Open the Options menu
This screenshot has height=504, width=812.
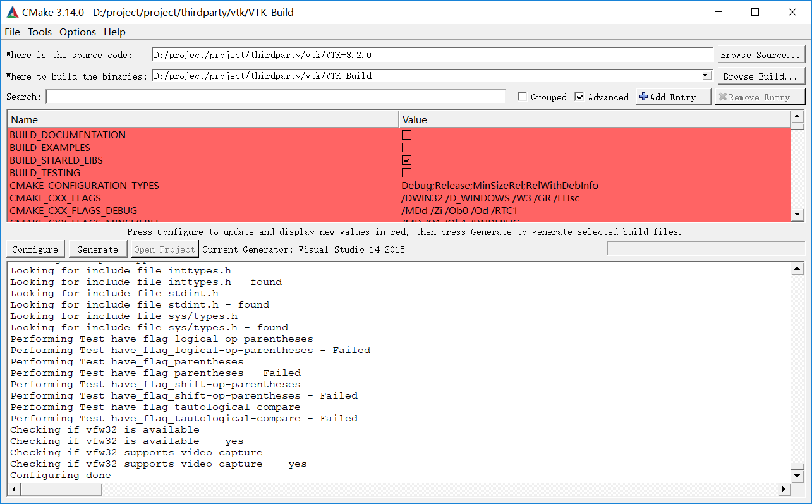(77, 32)
